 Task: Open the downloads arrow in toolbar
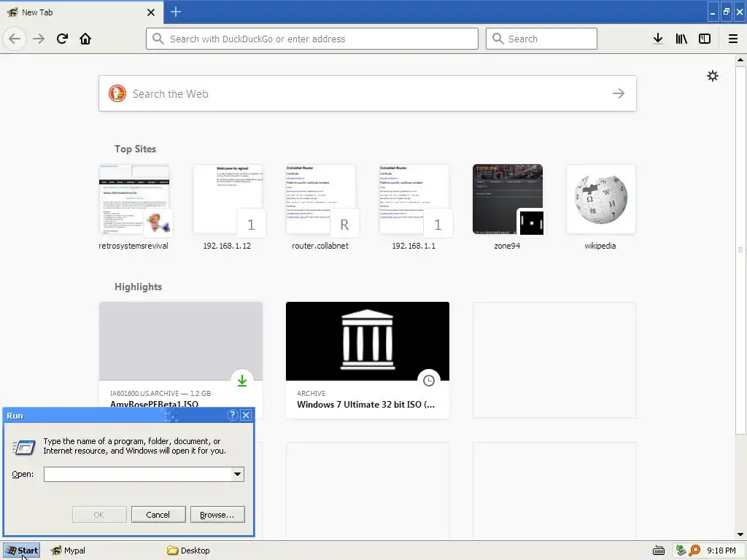point(658,39)
